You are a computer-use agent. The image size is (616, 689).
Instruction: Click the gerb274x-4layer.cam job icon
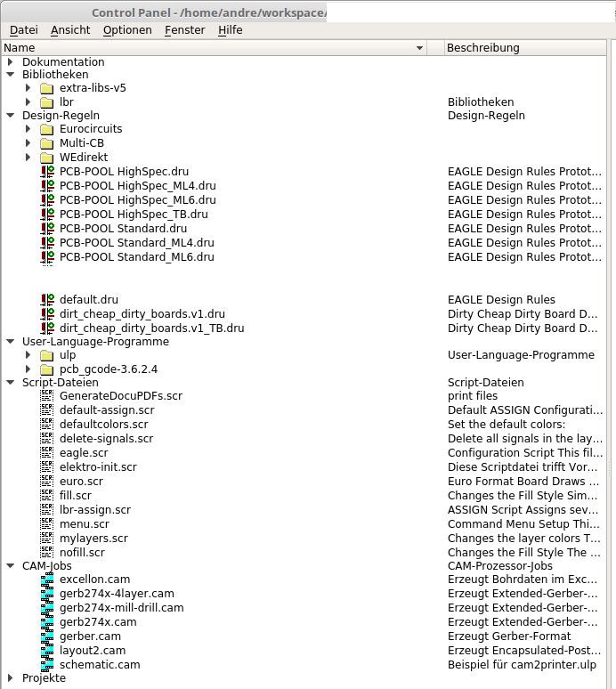(47, 594)
